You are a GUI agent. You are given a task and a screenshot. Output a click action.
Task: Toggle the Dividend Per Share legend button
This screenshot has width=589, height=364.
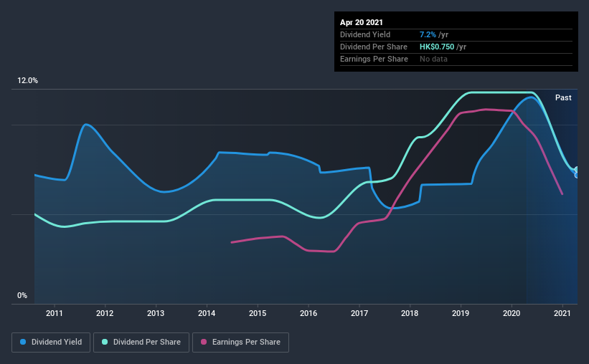pyautogui.click(x=141, y=343)
